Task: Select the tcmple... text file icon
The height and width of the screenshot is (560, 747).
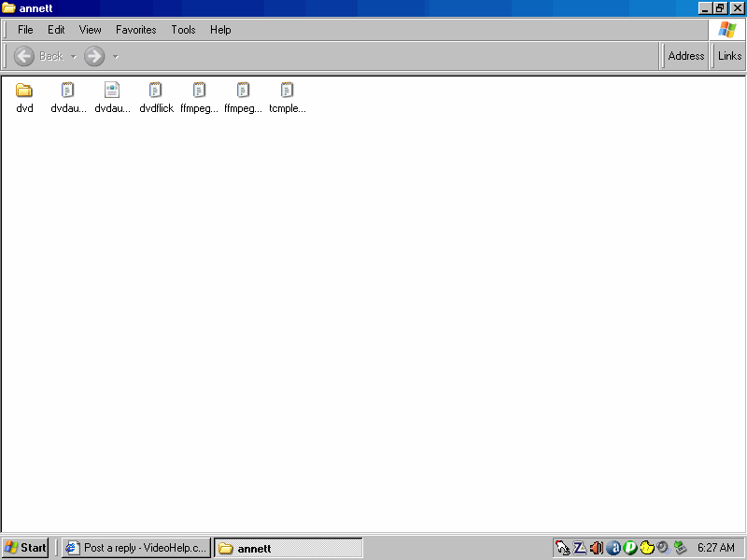Action: (287, 90)
